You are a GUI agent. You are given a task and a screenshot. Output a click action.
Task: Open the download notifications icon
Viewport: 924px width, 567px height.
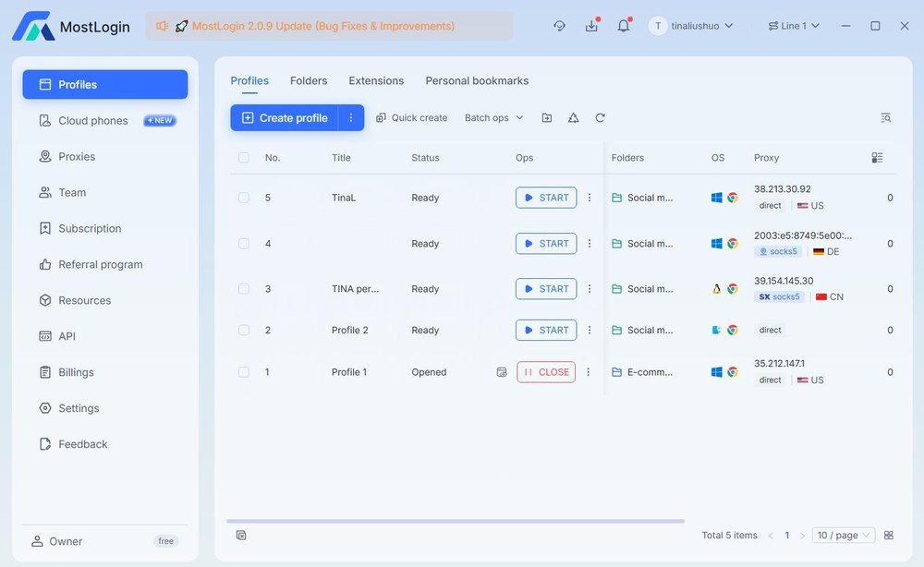pos(591,25)
